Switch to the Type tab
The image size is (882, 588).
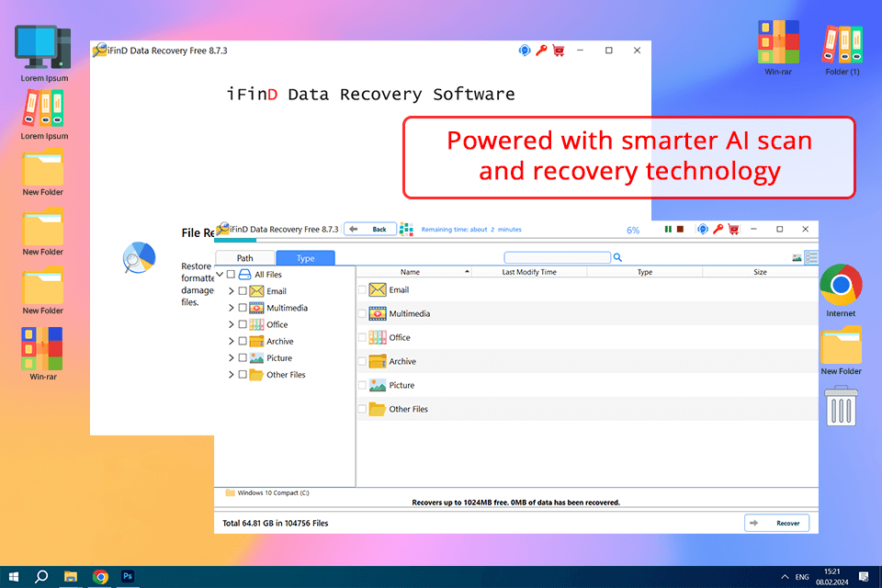coord(305,257)
